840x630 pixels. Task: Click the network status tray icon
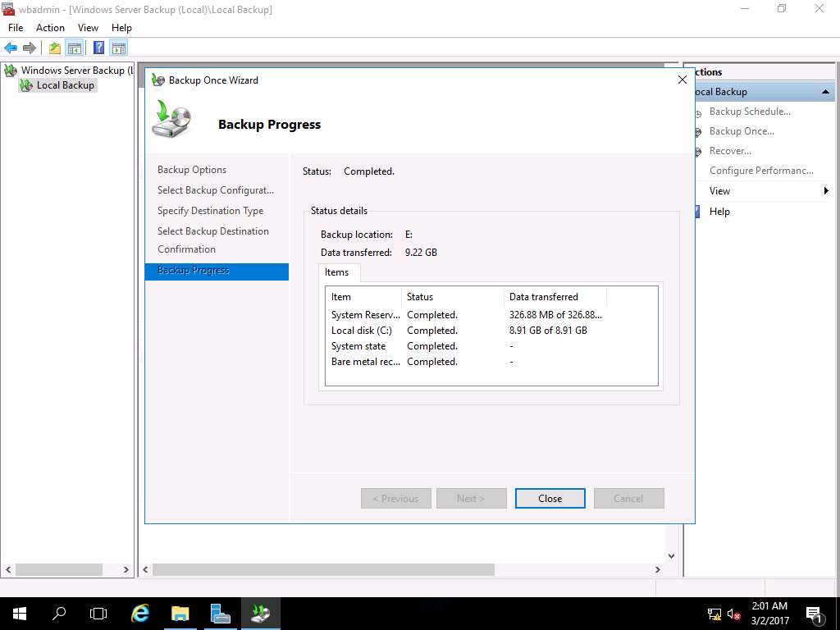[714, 614]
